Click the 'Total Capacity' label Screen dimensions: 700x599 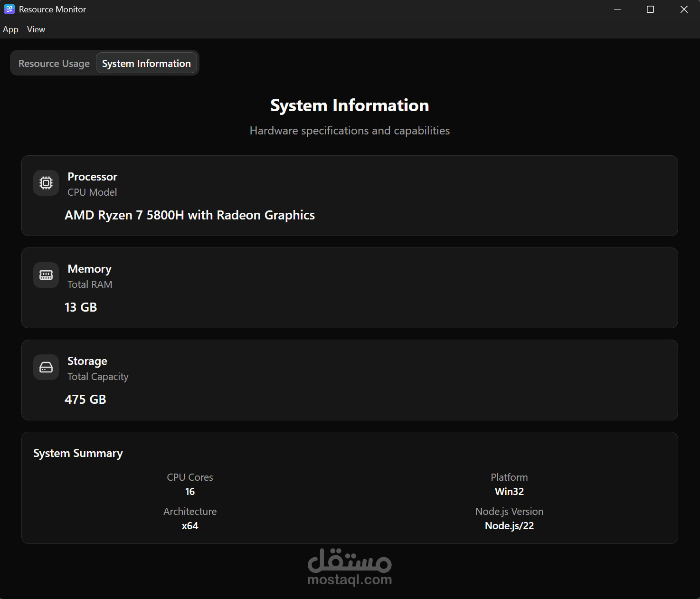(98, 377)
